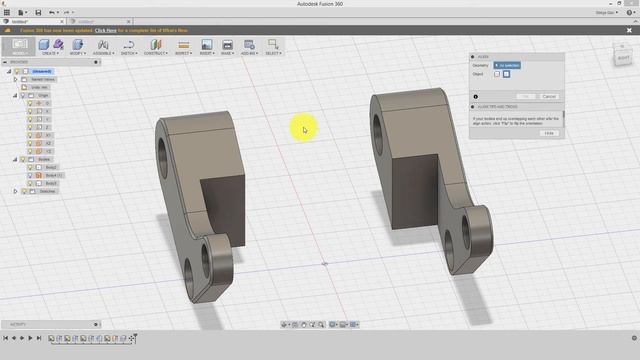Viewport: 640px width, 360px height.
Task: Collapse the Origin folder
Action: pos(16,96)
